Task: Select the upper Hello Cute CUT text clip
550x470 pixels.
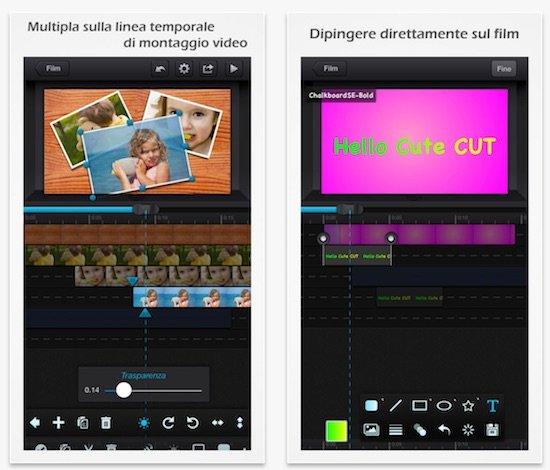Action: pyautogui.click(x=357, y=256)
